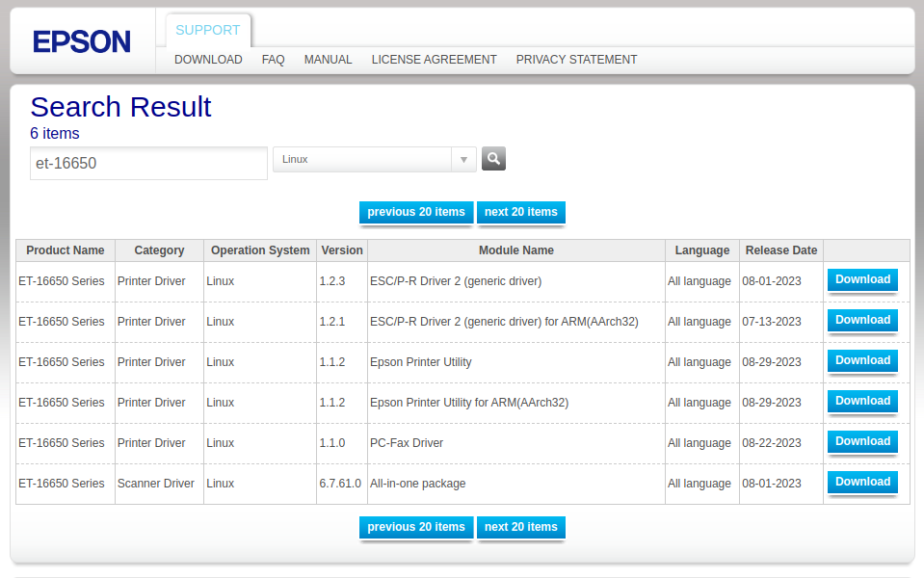
Task: Download Epson Printer Utility for ARM(AArch32)
Action: pos(862,402)
